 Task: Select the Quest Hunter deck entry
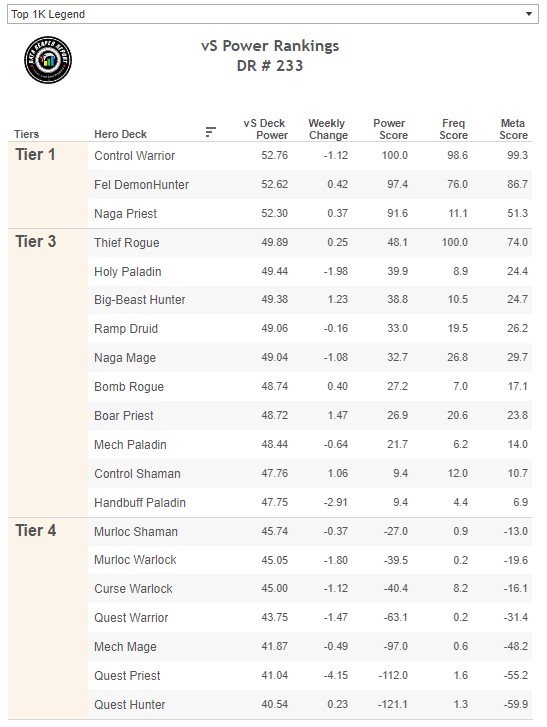129,705
